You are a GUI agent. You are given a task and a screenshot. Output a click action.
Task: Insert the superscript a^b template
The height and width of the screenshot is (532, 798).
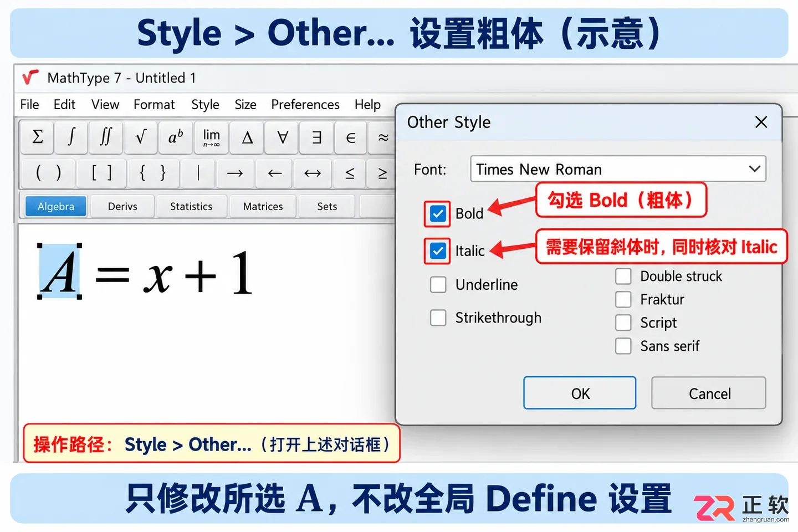tap(176, 137)
